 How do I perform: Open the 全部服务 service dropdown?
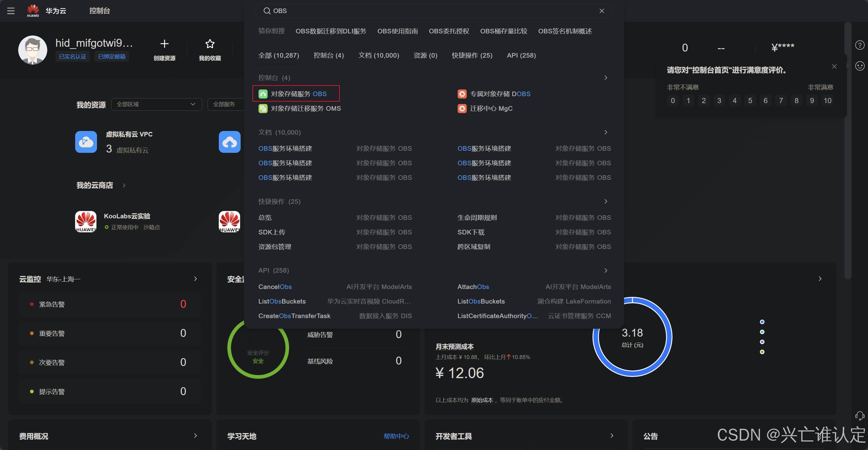pos(226,105)
